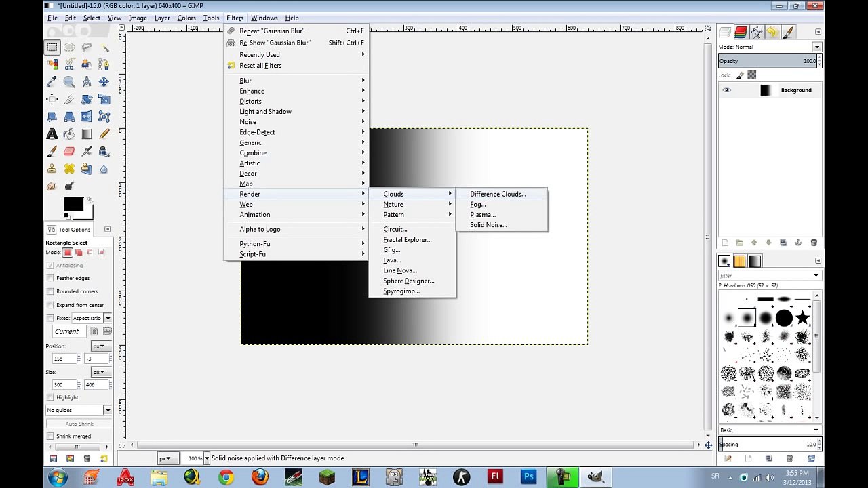Image resolution: width=868 pixels, height=488 pixels.
Task: Open the Channels dock tab
Action: [741, 32]
